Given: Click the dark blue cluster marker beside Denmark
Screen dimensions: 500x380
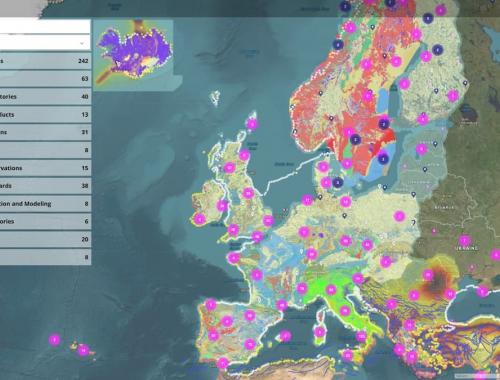Looking at the screenshot, I should click(x=338, y=182).
